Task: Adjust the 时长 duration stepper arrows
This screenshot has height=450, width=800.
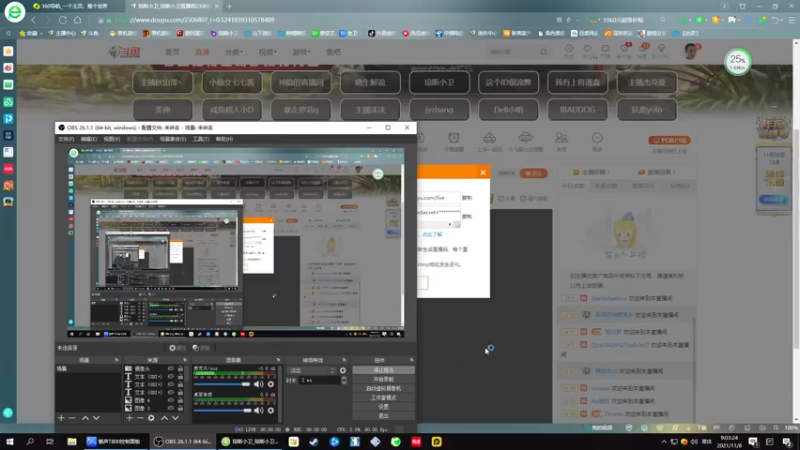Action: point(344,380)
